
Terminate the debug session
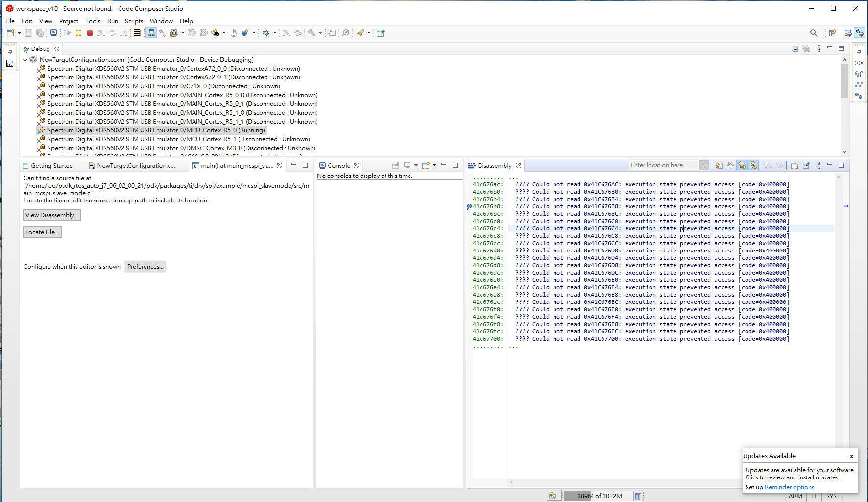90,33
